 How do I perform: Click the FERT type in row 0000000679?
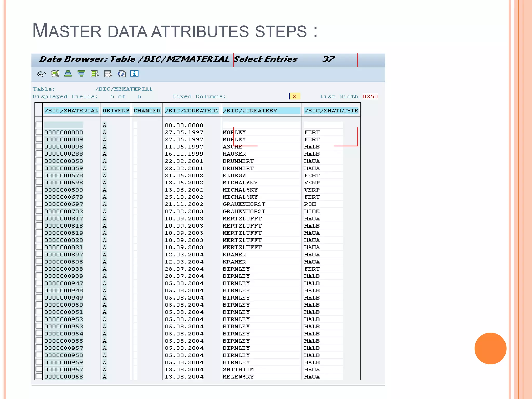pos(312,197)
